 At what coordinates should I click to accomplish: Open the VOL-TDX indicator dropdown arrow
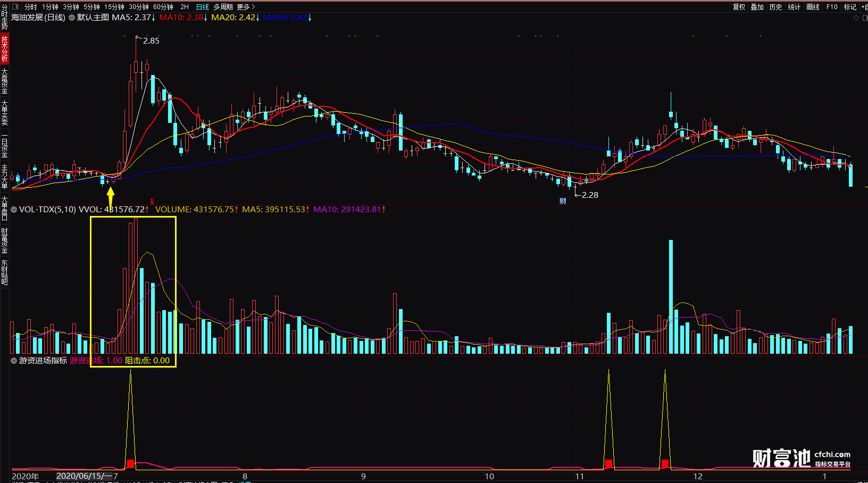(x=14, y=210)
